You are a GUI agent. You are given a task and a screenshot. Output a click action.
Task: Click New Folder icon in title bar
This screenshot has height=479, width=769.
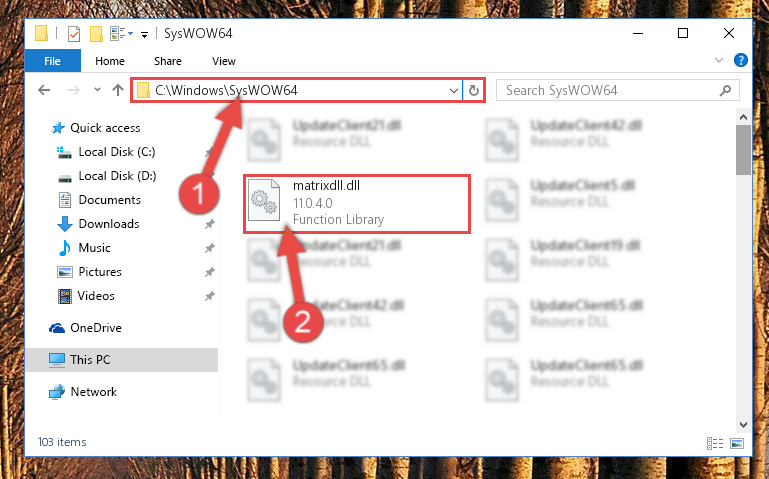pos(96,34)
